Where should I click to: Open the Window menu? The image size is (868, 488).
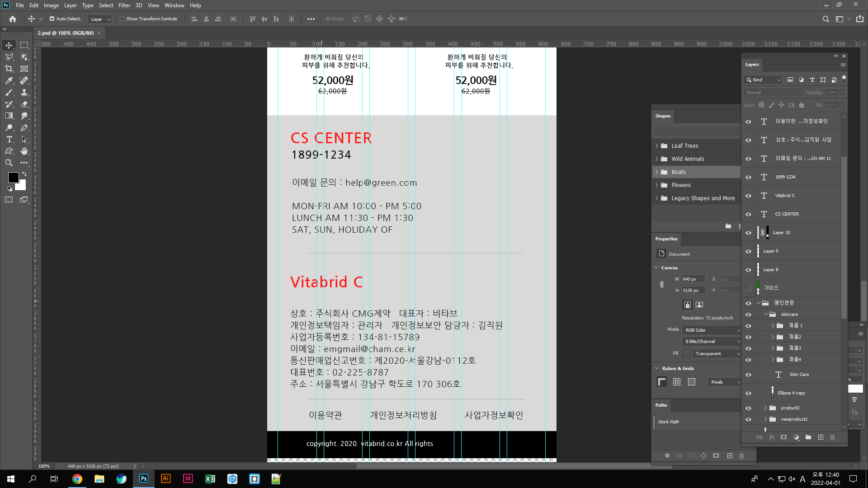(174, 5)
